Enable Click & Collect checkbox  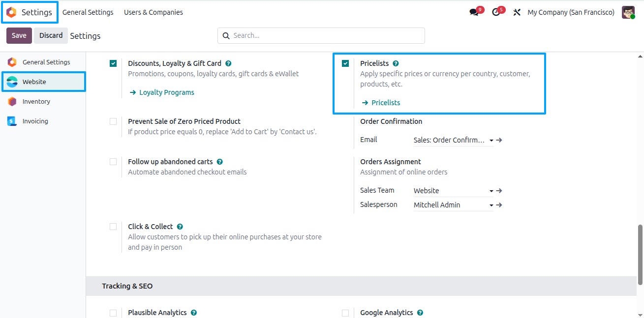113,227
